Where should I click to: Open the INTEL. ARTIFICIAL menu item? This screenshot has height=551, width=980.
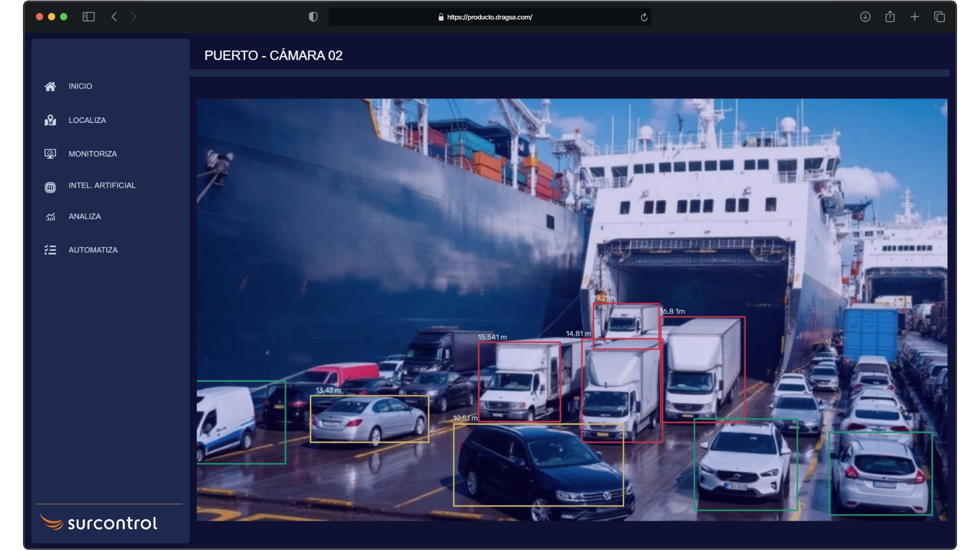coord(102,185)
